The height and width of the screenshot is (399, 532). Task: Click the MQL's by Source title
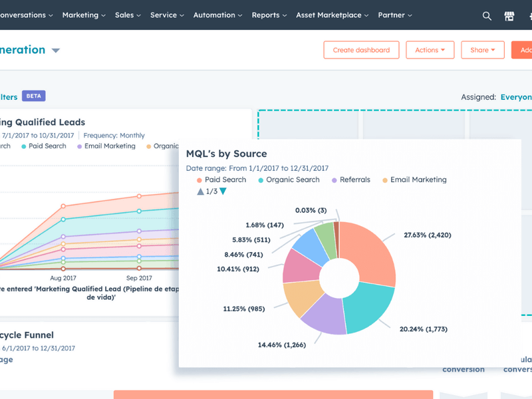[226, 154]
